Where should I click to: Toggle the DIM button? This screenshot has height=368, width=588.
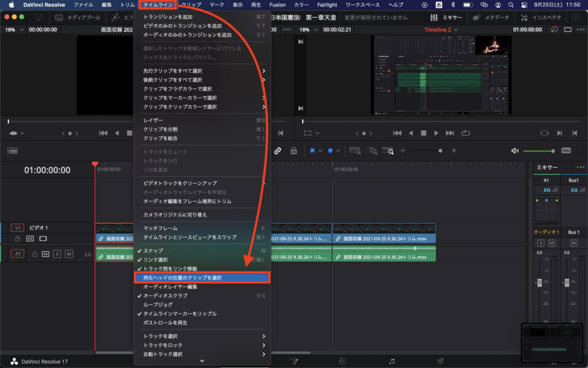(566, 151)
